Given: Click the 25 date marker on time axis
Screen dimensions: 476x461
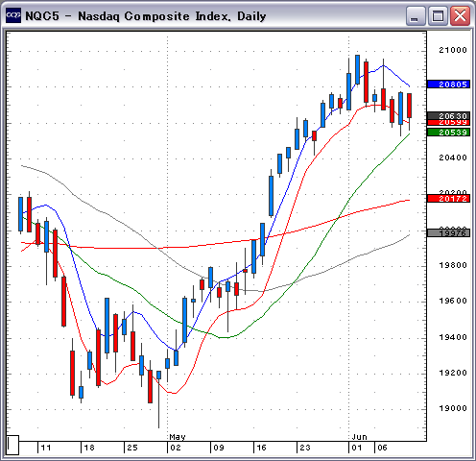Looking at the screenshot, I should click(132, 448).
